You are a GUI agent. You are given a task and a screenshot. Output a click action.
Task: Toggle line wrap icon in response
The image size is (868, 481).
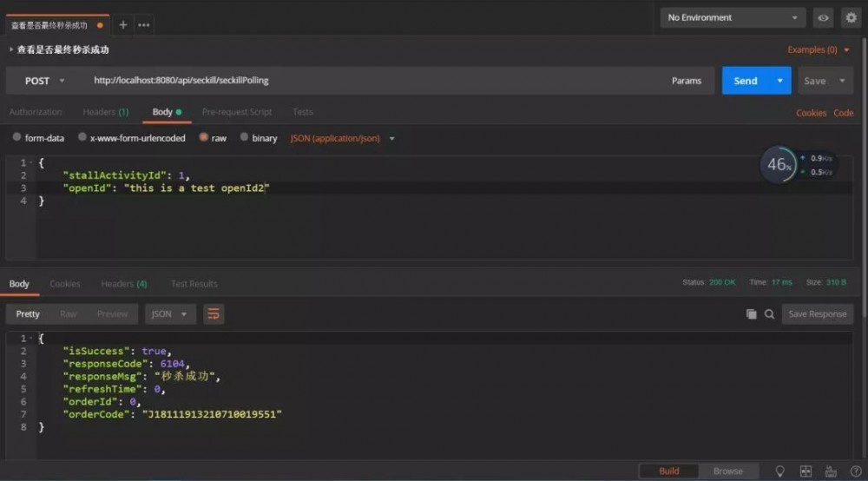[214, 313]
